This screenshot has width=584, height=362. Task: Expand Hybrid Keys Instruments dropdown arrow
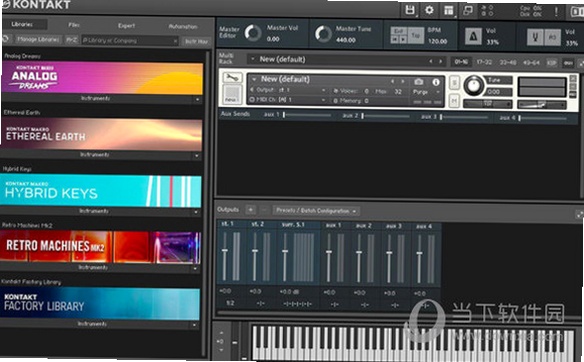point(196,212)
